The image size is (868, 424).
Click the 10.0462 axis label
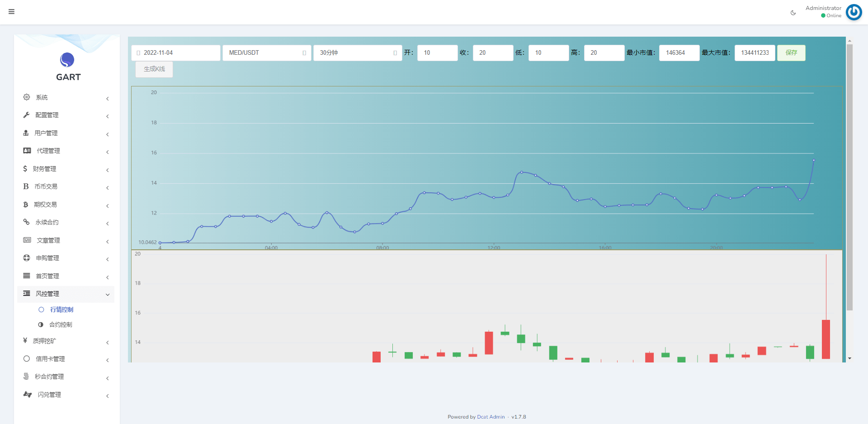[x=147, y=243]
